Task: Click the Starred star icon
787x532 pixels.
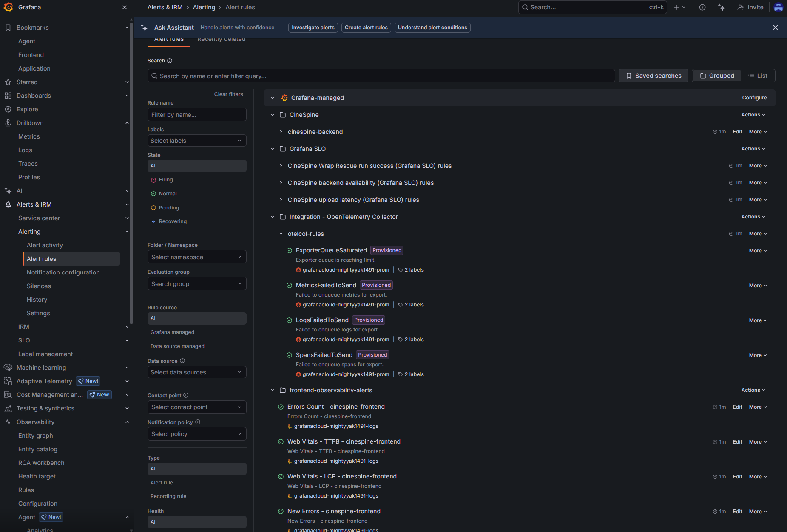Action: [8, 82]
